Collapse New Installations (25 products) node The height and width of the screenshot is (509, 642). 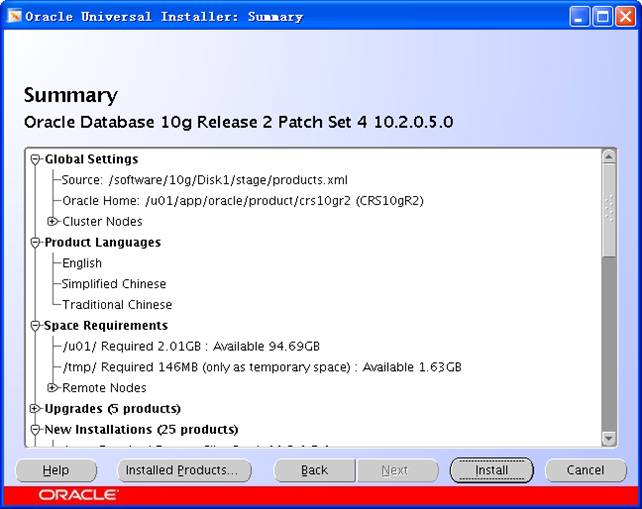pos(36,430)
